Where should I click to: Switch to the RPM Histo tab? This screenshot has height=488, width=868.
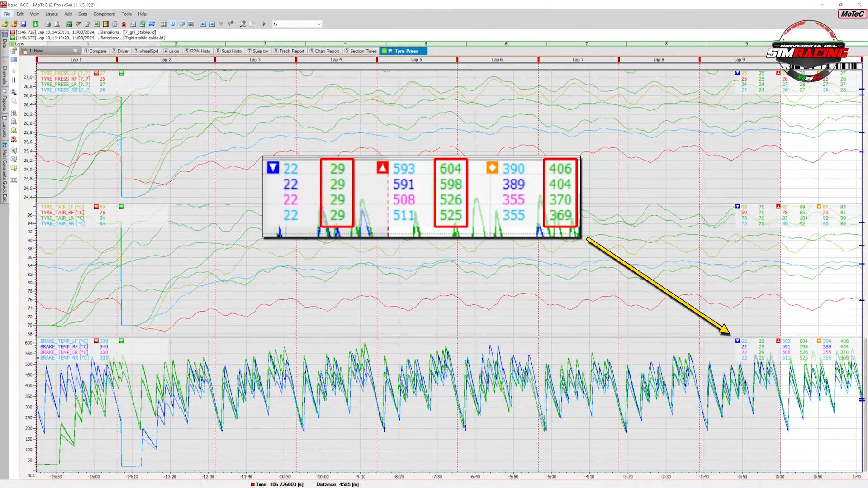pos(198,51)
